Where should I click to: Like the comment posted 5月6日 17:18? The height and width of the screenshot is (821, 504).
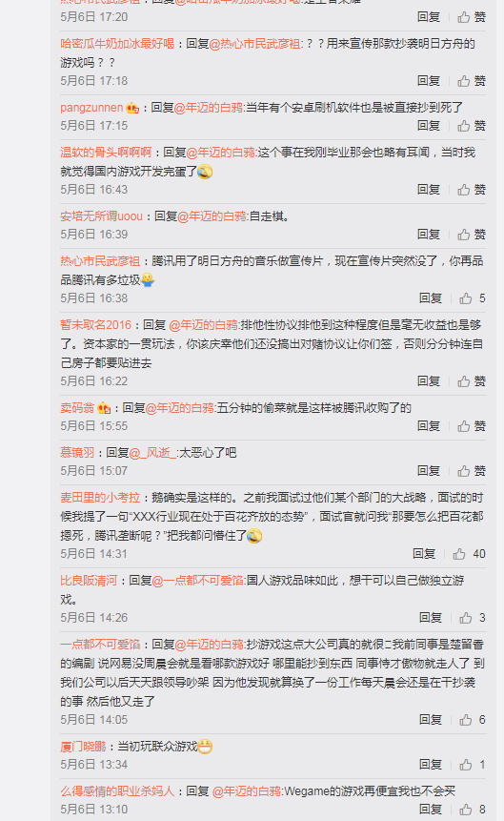tap(472, 81)
